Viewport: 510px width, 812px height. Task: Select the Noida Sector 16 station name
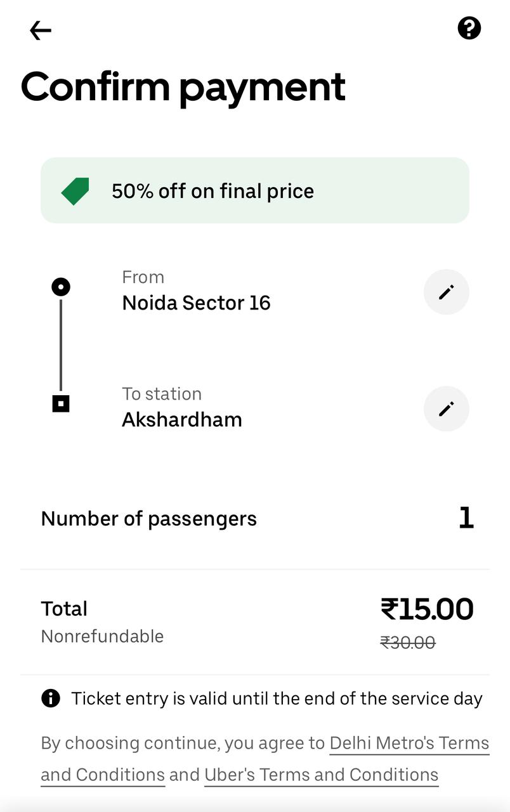click(x=196, y=303)
